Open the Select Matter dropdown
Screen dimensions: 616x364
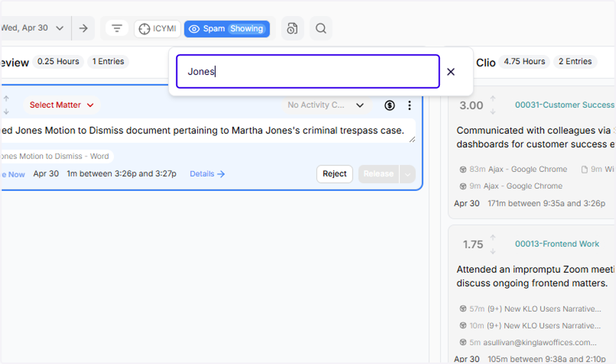pyautogui.click(x=62, y=105)
